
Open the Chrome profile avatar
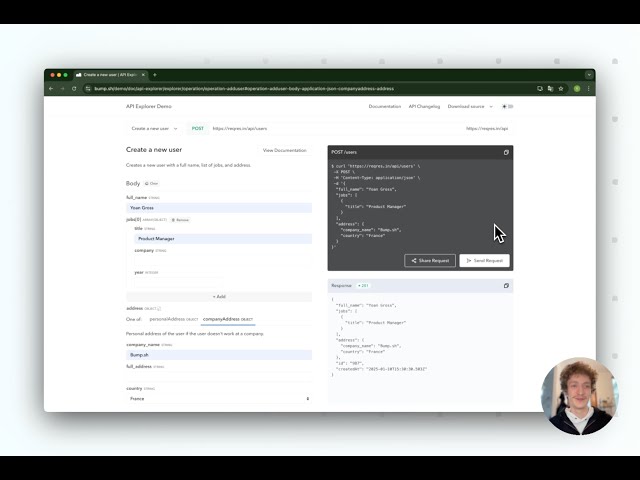tap(577, 89)
